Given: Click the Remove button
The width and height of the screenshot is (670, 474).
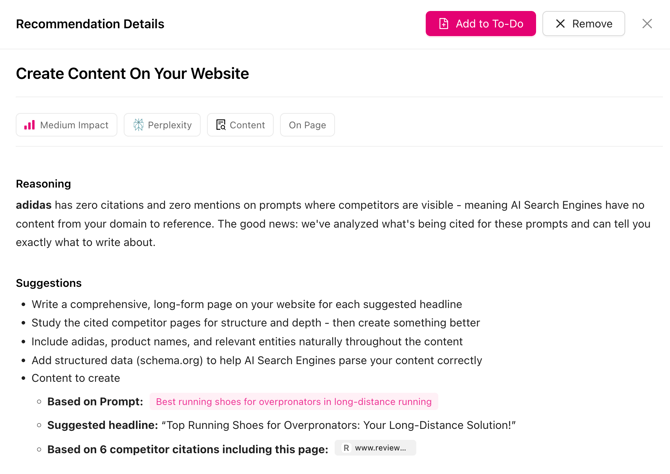Looking at the screenshot, I should pos(583,24).
